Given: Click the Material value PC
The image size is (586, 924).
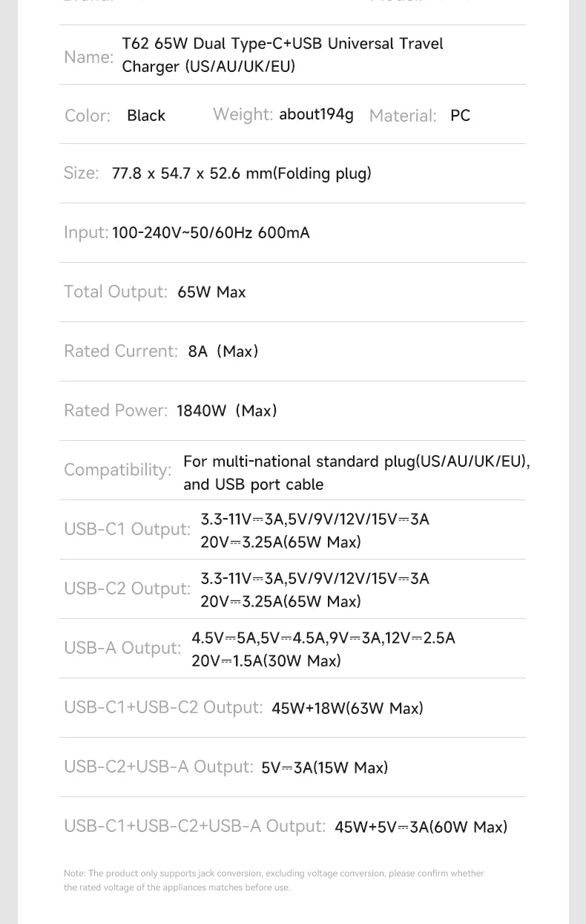Looking at the screenshot, I should (x=460, y=116).
